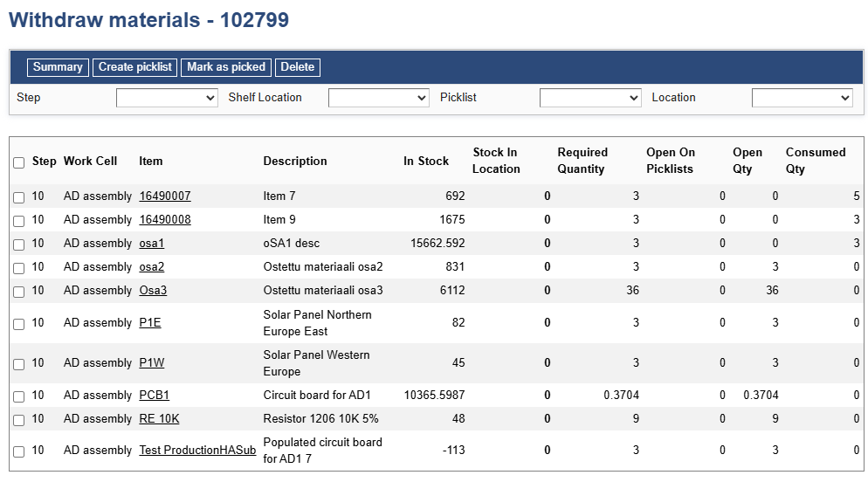Select the checkbox for osa2 row
The image size is (868, 482).
pyautogui.click(x=19, y=268)
